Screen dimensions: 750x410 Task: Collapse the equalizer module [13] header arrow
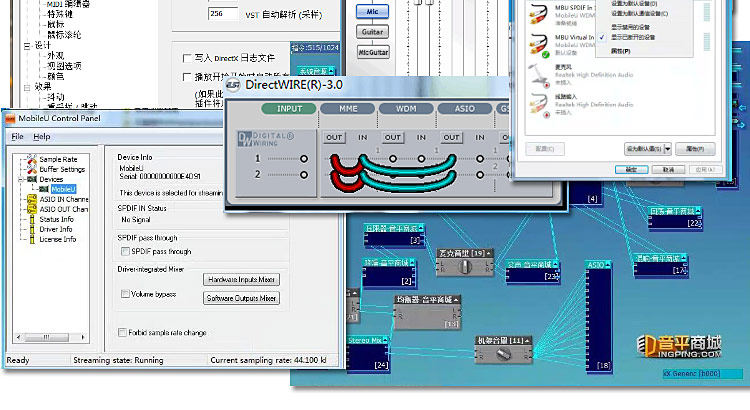pyautogui.click(x=456, y=299)
